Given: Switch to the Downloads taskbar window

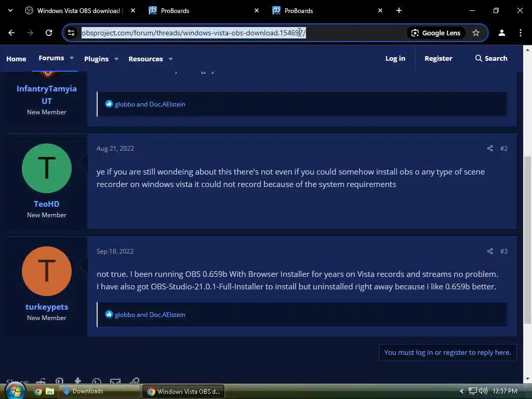Looking at the screenshot, I should coord(99,391).
